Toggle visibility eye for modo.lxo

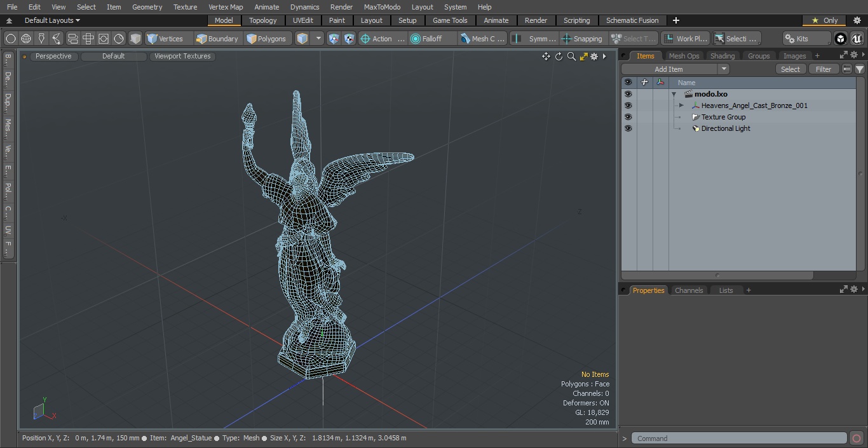(x=628, y=94)
